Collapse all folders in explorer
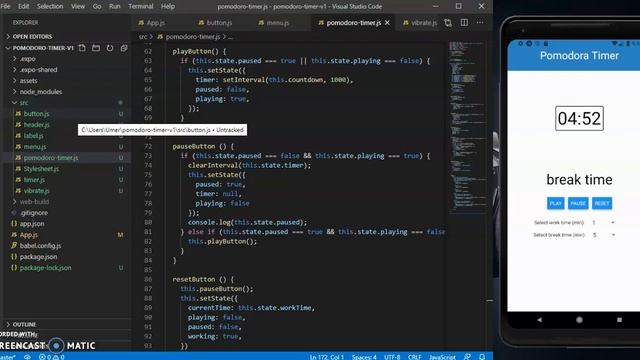The height and width of the screenshot is (360, 640). [x=124, y=48]
